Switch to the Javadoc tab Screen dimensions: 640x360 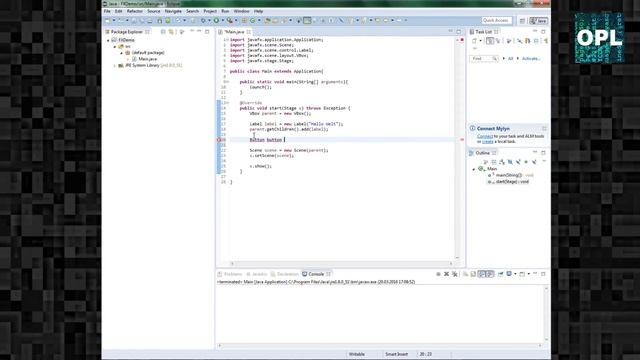tap(256, 274)
